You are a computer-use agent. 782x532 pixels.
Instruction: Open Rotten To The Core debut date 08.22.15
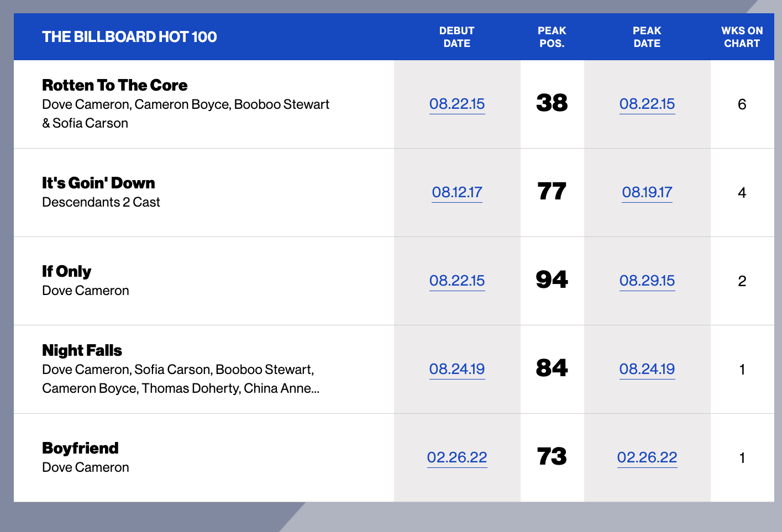click(457, 104)
